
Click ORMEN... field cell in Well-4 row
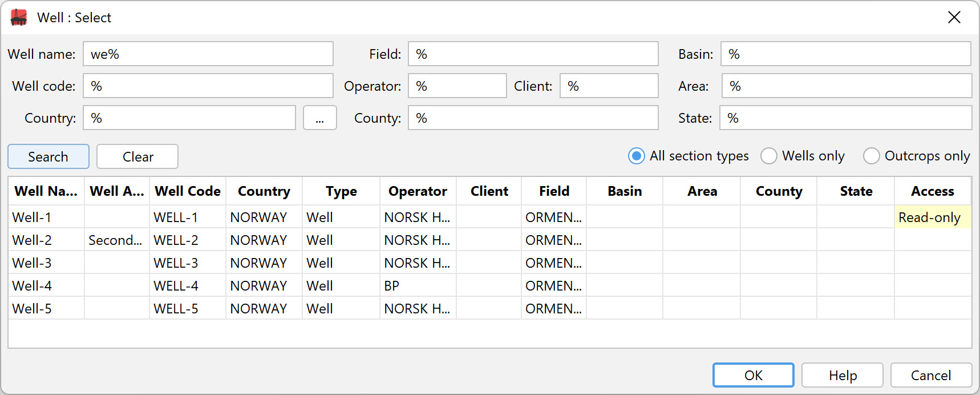click(554, 285)
